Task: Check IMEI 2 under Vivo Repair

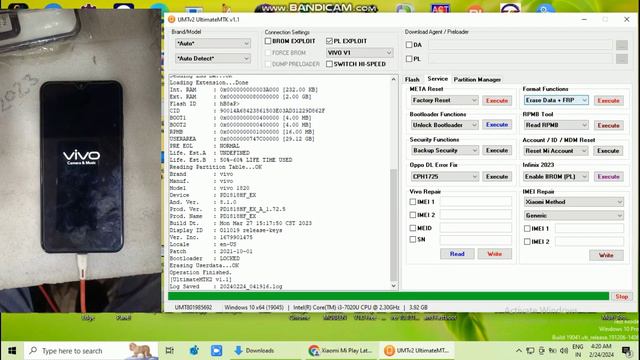Action: pyautogui.click(x=413, y=215)
